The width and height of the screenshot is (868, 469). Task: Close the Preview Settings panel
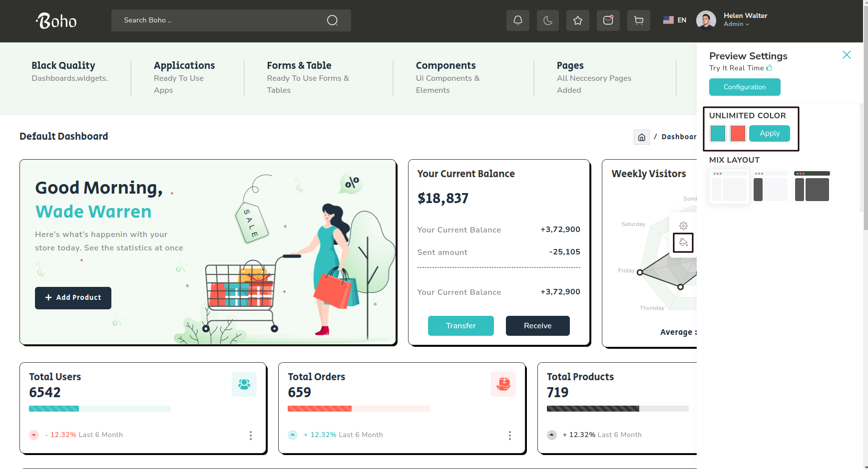click(x=846, y=55)
